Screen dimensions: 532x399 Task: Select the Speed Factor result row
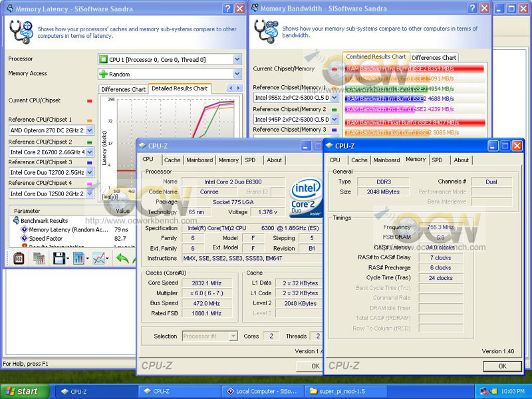[74, 238]
